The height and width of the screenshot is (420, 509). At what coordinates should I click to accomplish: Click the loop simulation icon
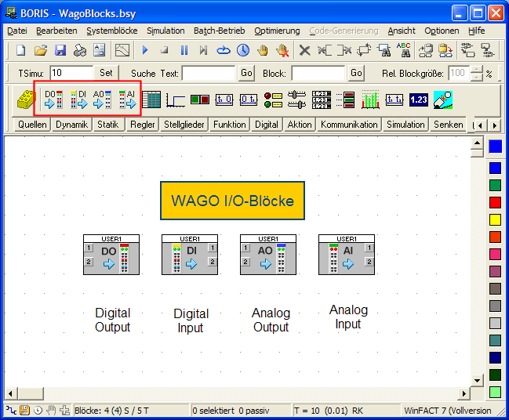(224, 51)
